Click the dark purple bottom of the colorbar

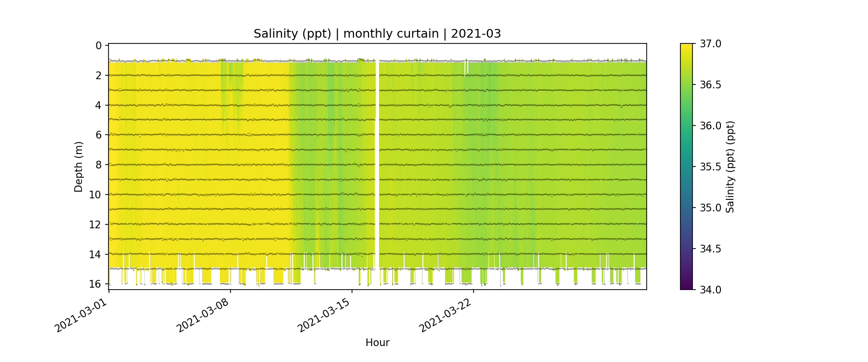[686, 286]
